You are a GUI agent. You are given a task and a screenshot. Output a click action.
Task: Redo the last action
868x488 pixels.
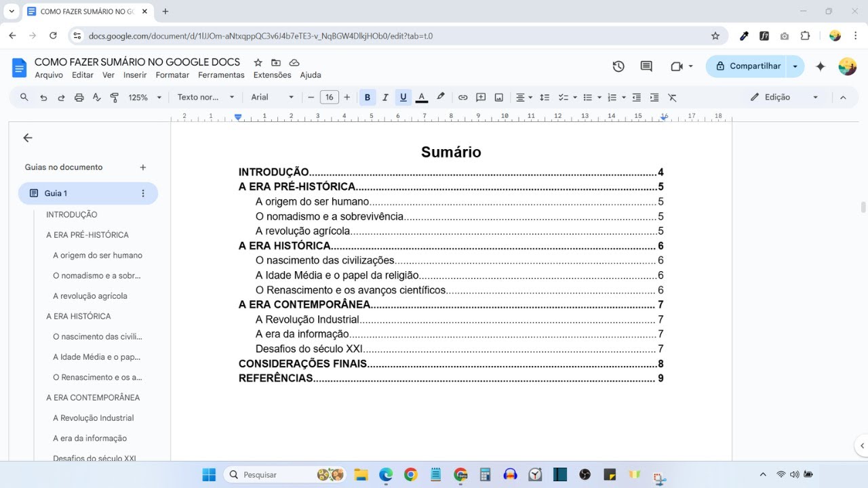tap(61, 98)
